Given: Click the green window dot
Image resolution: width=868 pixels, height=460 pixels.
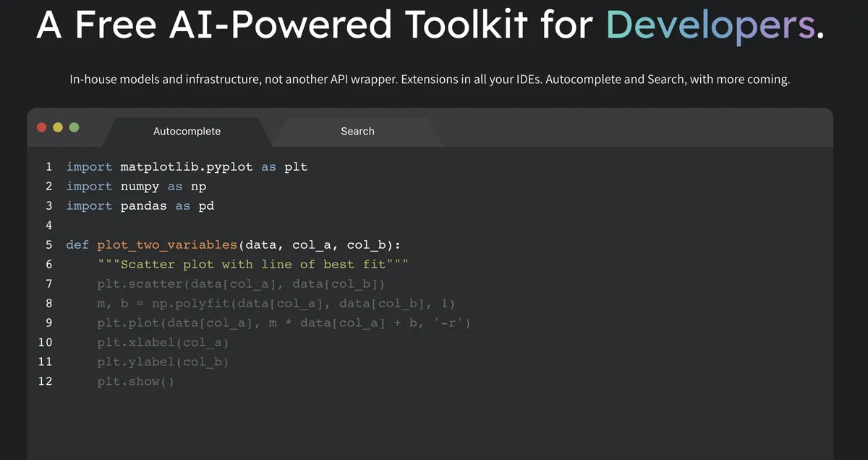Looking at the screenshot, I should point(74,127).
